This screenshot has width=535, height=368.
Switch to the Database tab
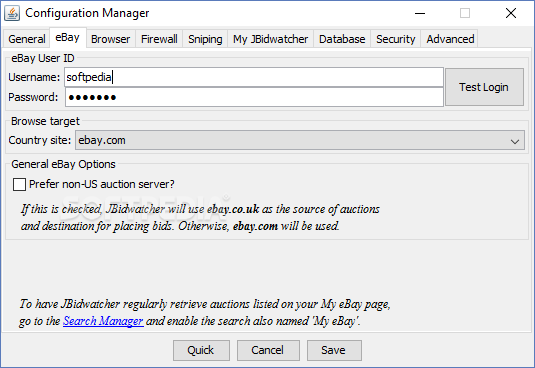tap(342, 39)
